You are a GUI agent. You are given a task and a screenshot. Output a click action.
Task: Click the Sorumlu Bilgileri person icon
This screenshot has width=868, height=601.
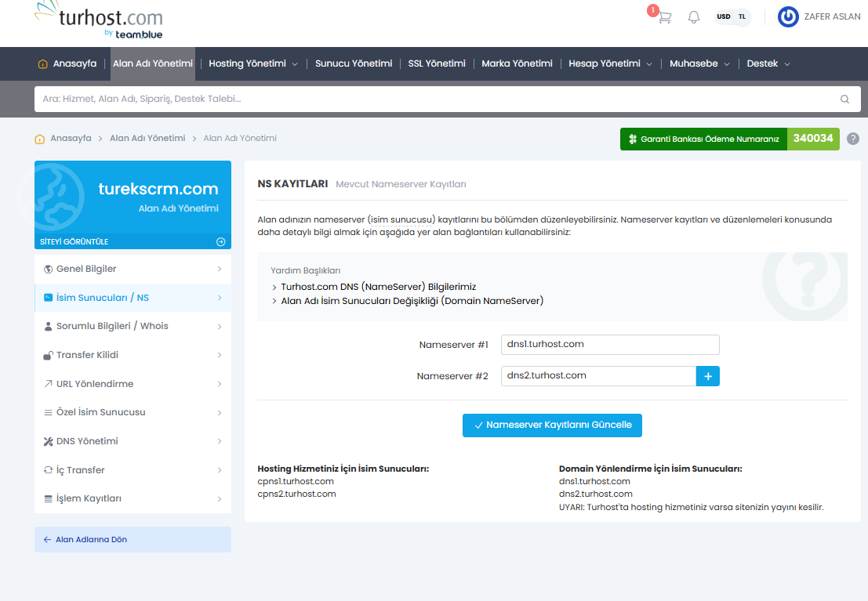(x=48, y=327)
